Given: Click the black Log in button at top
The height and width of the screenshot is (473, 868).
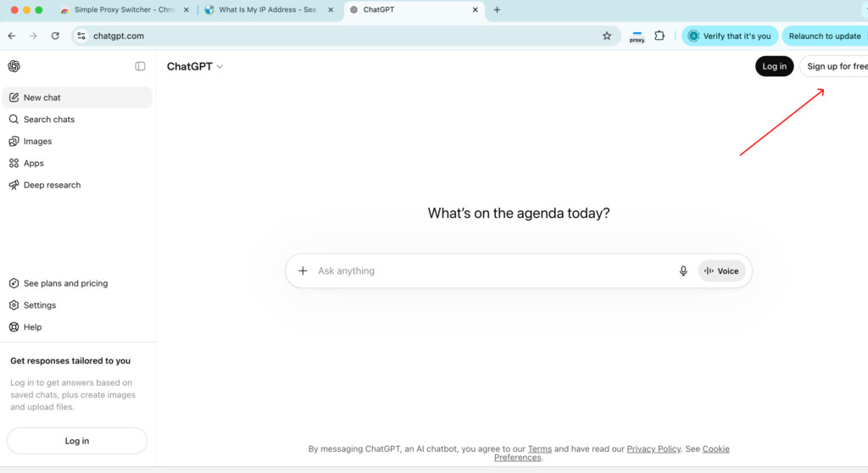Looking at the screenshot, I should pyautogui.click(x=774, y=66).
